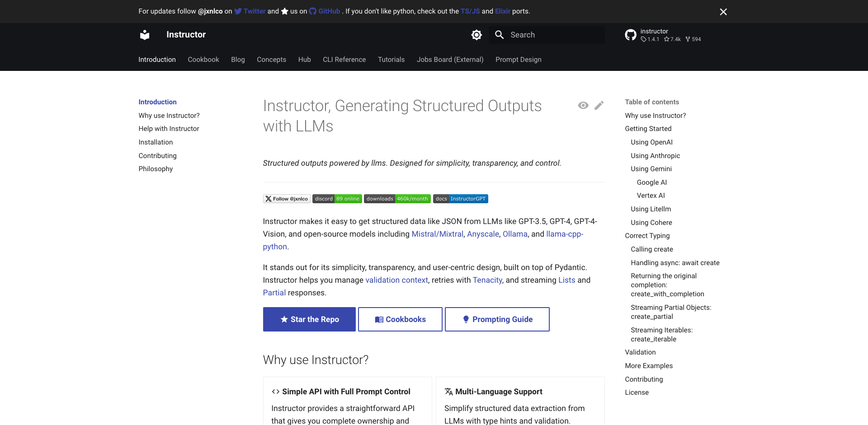This screenshot has height=425, width=868.
Task: Follow the Mistral/Mixtral link
Action: pyautogui.click(x=437, y=234)
